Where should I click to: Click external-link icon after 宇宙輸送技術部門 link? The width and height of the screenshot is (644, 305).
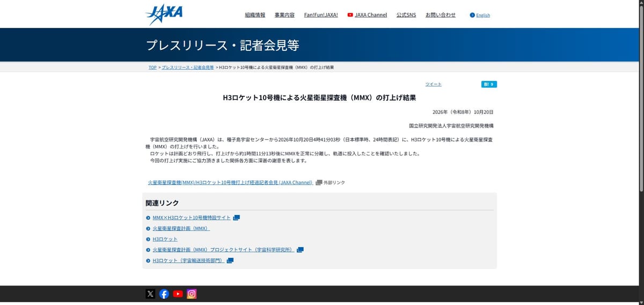[230, 261]
